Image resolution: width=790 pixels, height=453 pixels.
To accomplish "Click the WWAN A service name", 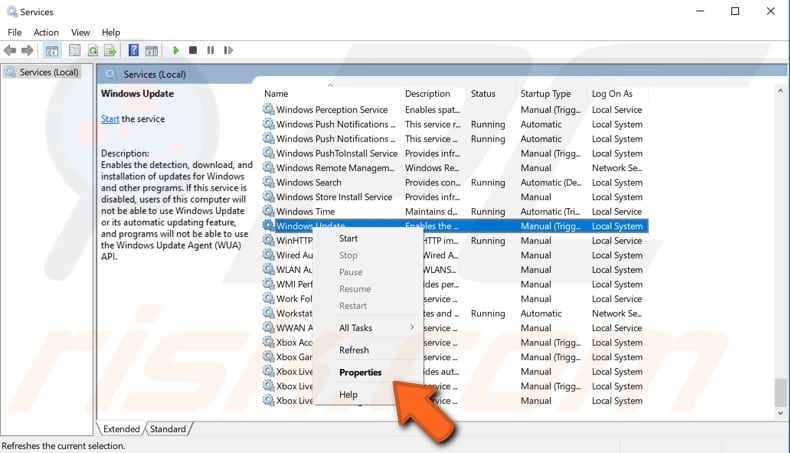I will coord(294,328).
